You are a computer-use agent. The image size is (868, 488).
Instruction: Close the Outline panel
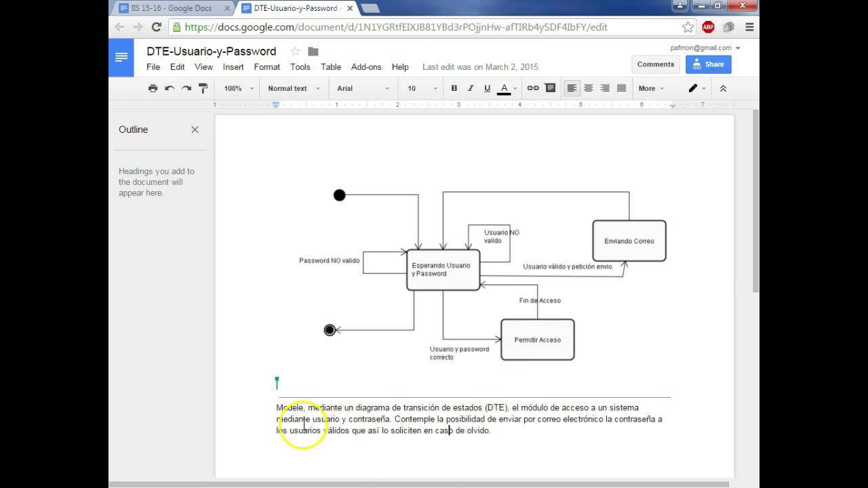[195, 129]
